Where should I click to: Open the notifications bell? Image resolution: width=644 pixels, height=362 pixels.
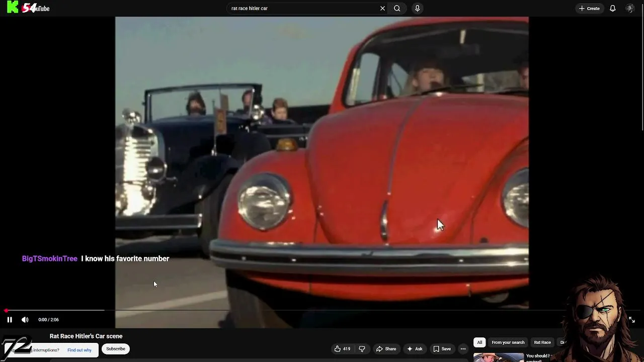[612, 8]
